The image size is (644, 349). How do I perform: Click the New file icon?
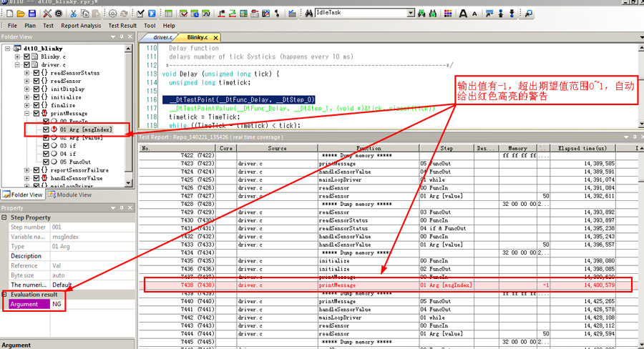pyautogui.click(x=10, y=14)
